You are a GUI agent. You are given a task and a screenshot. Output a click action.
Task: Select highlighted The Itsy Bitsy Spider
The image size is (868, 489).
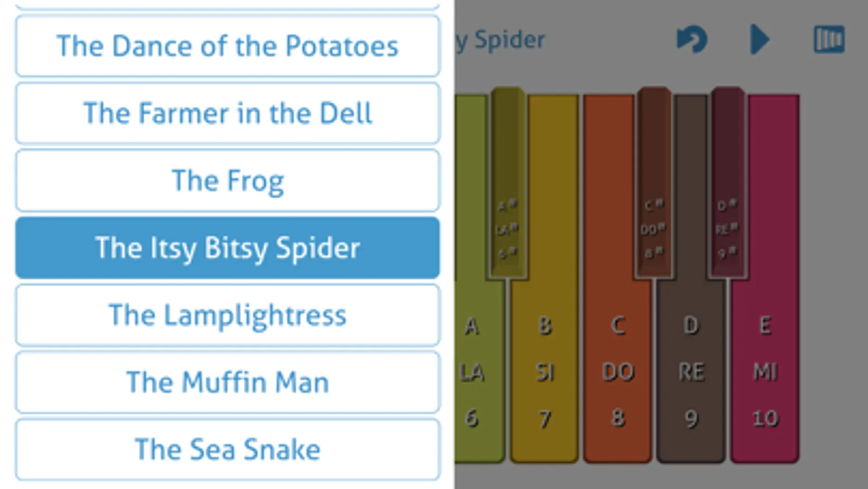tap(227, 248)
